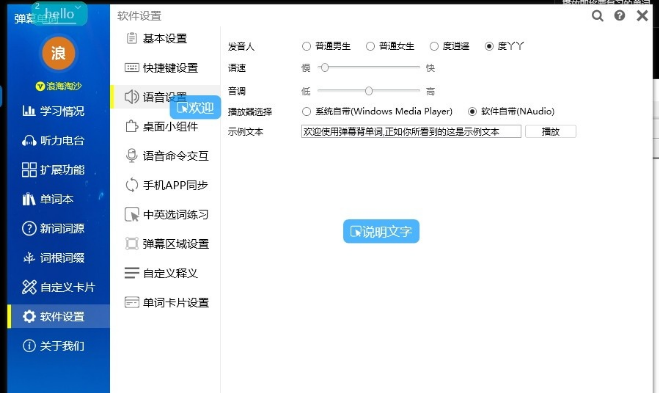659x393 pixels.
Task: Select 手机APP同步 settings tab
Action: 165,185
